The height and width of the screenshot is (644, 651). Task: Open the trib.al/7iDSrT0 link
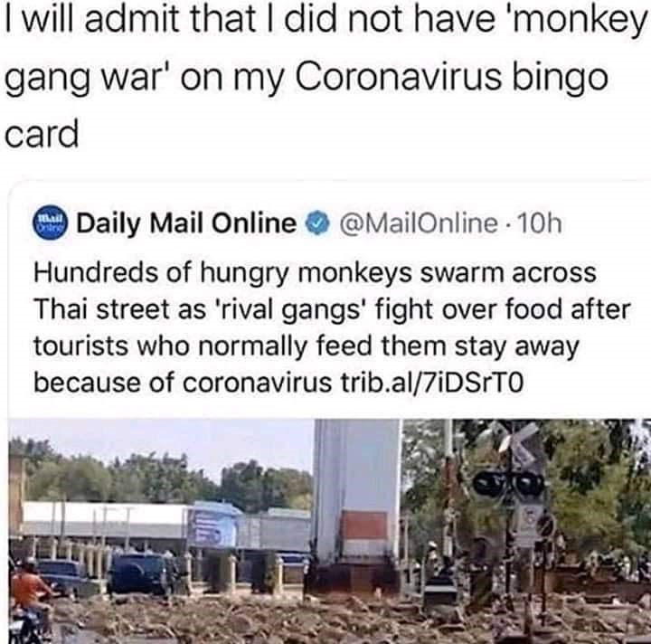coord(429,382)
